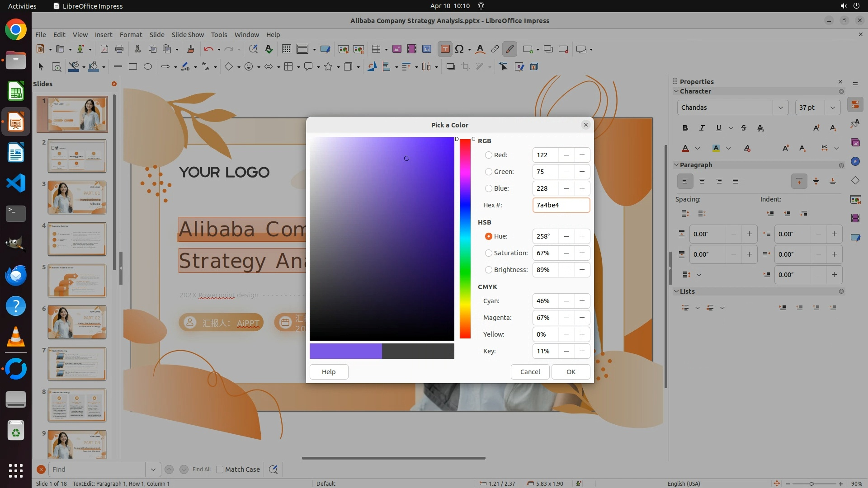Click the Insert Text Box icon
The height and width of the screenshot is (488, 868).
445,49
